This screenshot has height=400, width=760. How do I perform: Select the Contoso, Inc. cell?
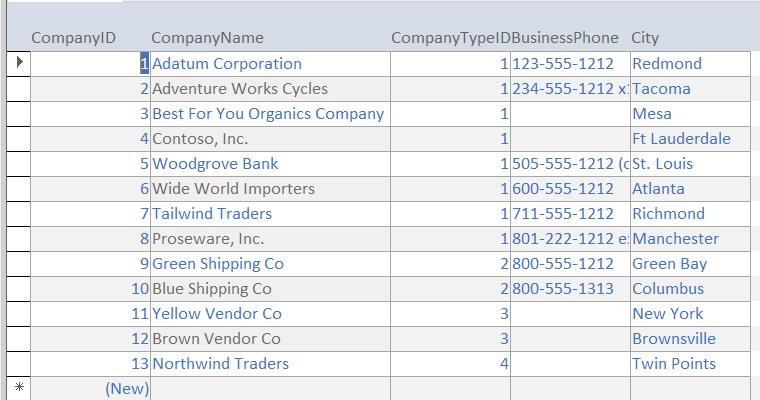click(x=200, y=139)
